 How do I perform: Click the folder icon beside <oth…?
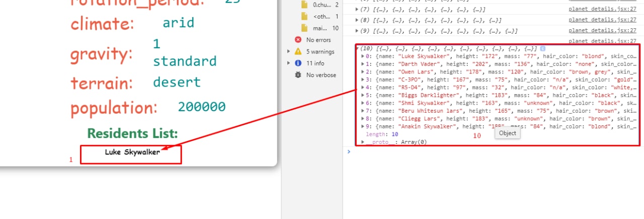click(x=304, y=17)
